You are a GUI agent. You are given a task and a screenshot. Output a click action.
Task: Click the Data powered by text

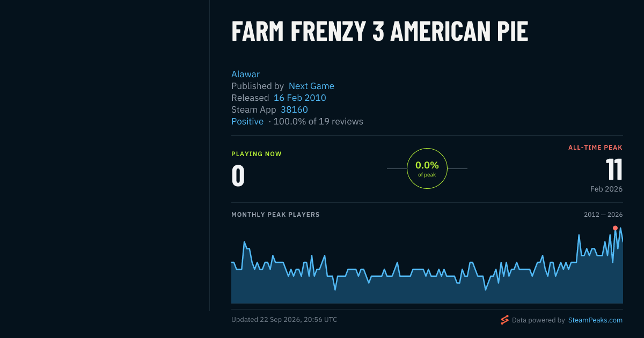[x=538, y=320]
